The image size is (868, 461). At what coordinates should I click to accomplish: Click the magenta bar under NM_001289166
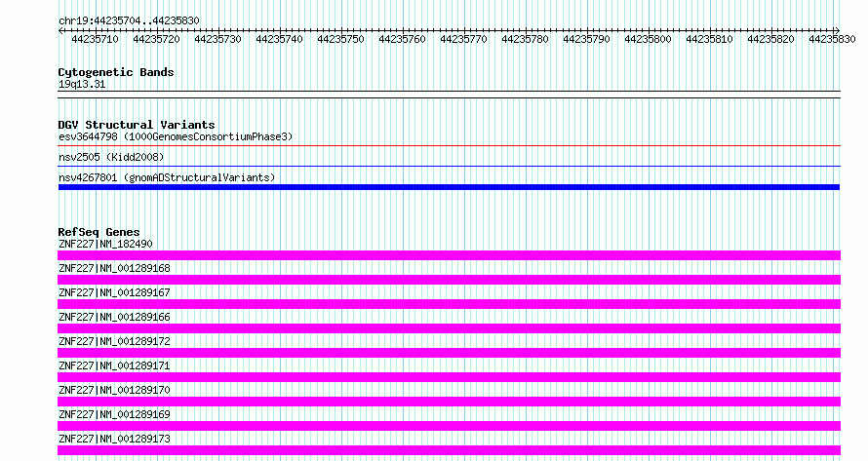(449, 328)
